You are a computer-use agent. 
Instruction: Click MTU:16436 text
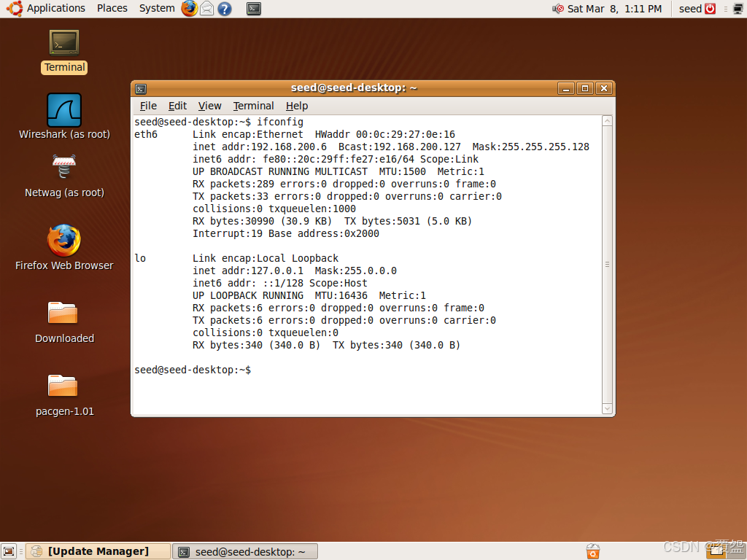pyautogui.click(x=341, y=295)
